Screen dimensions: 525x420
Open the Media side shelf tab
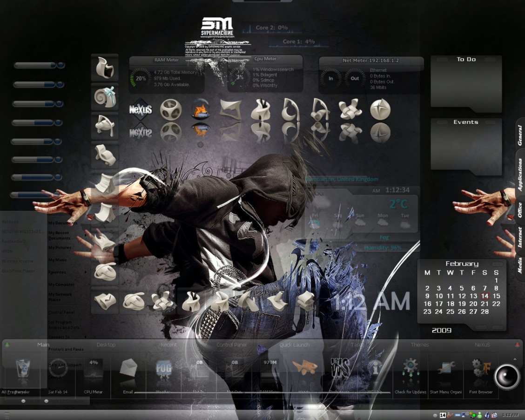(519, 265)
